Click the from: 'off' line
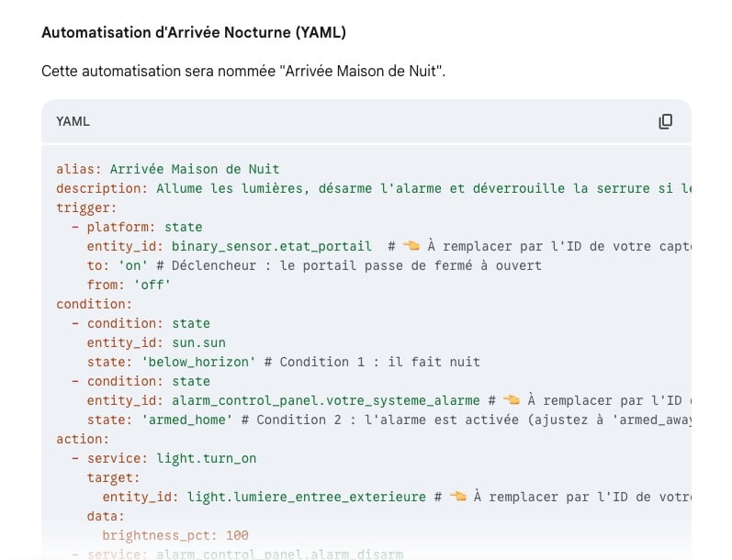 (x=129, y=285)
